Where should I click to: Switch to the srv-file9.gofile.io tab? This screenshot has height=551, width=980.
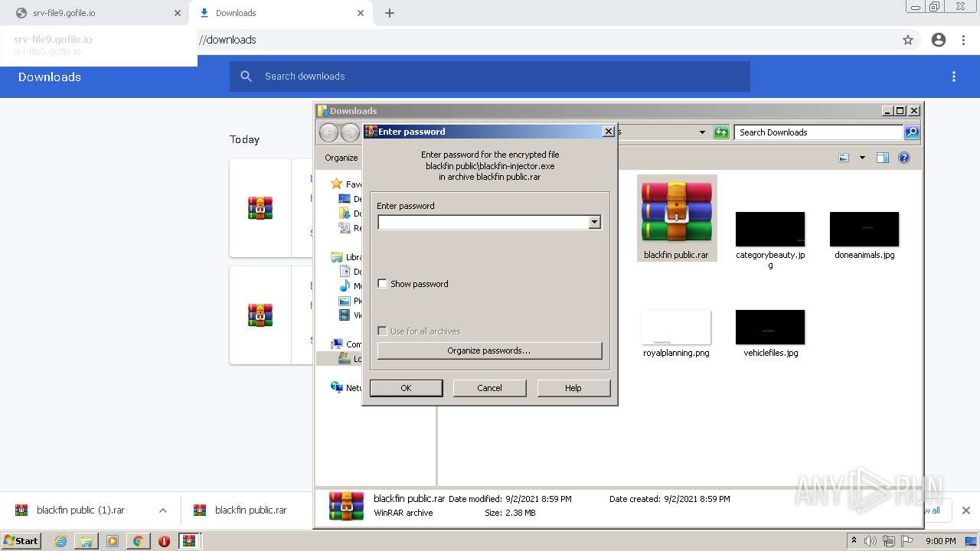(93, 13)
